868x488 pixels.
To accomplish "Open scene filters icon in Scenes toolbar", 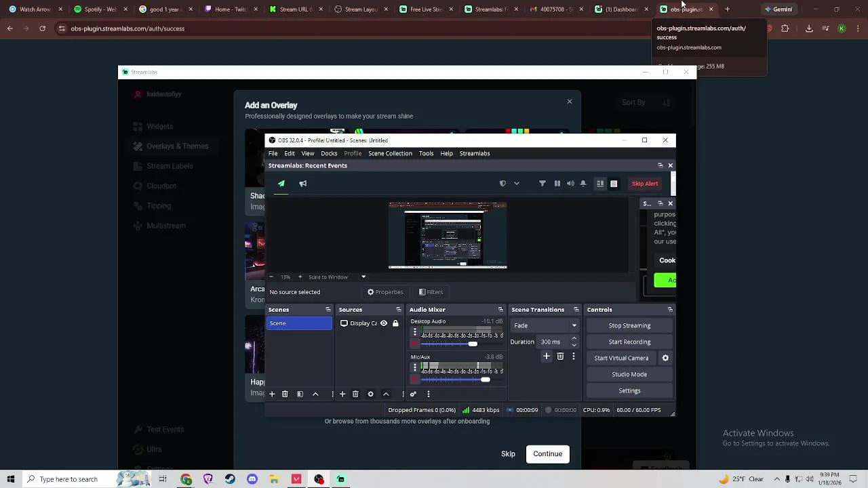I will tap(300, 394).
